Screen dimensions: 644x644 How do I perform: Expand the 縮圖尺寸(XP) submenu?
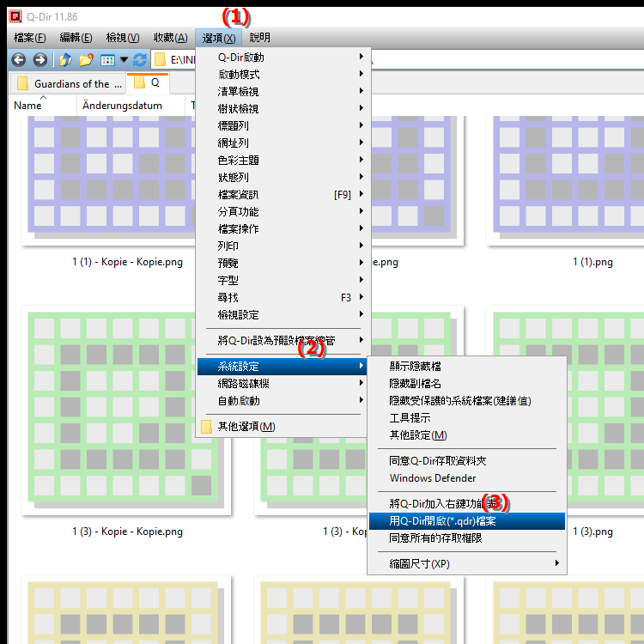click(467, 564)
